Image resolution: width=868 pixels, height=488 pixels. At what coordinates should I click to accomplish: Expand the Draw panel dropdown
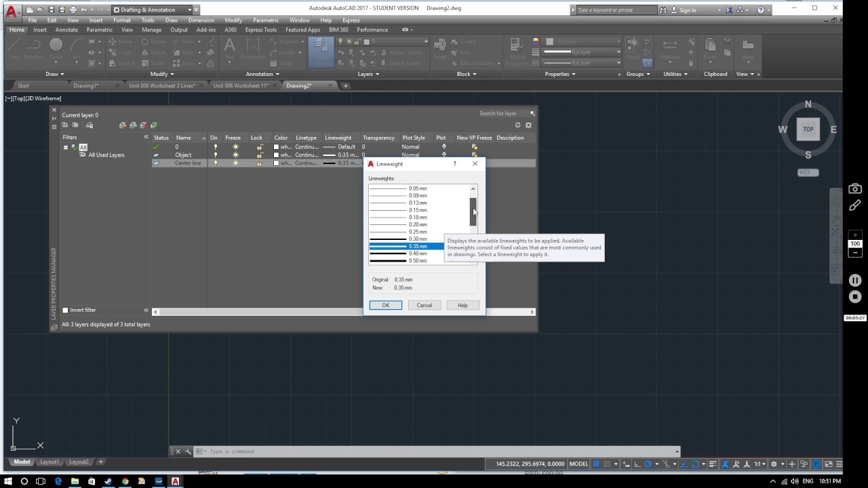[x=54, y=74]
